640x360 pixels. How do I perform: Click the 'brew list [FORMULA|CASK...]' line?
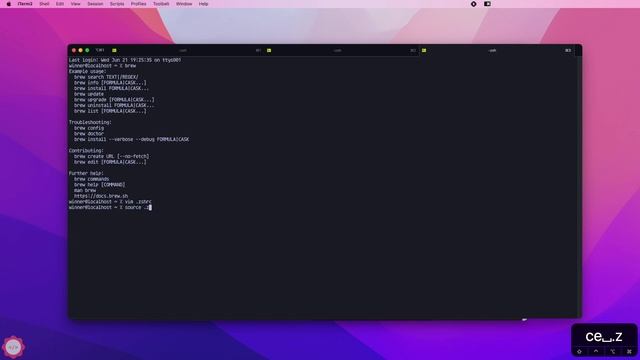coord(110,111)
